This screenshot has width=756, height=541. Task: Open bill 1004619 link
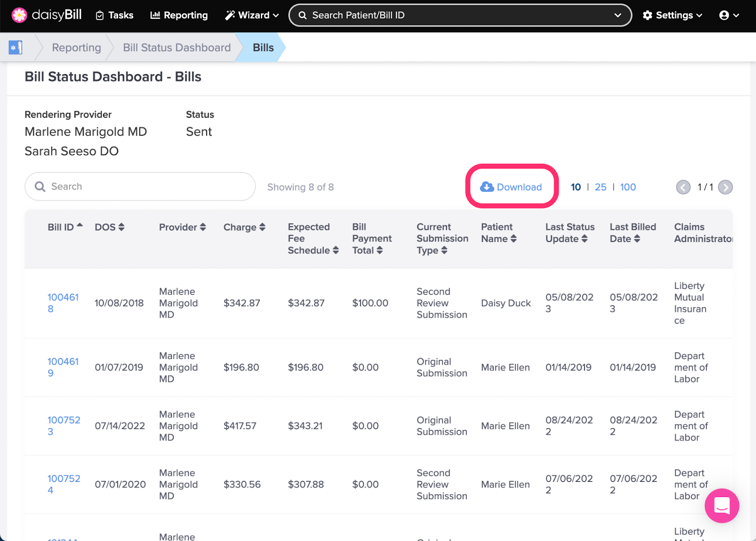click(63, 367)
